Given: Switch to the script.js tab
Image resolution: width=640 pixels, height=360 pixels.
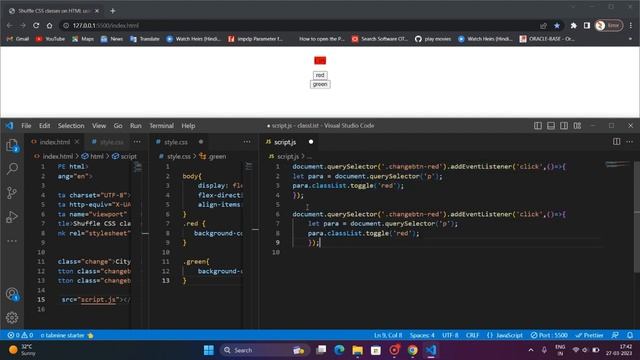Looking at the screenshot, I should [x=284, y=142].
